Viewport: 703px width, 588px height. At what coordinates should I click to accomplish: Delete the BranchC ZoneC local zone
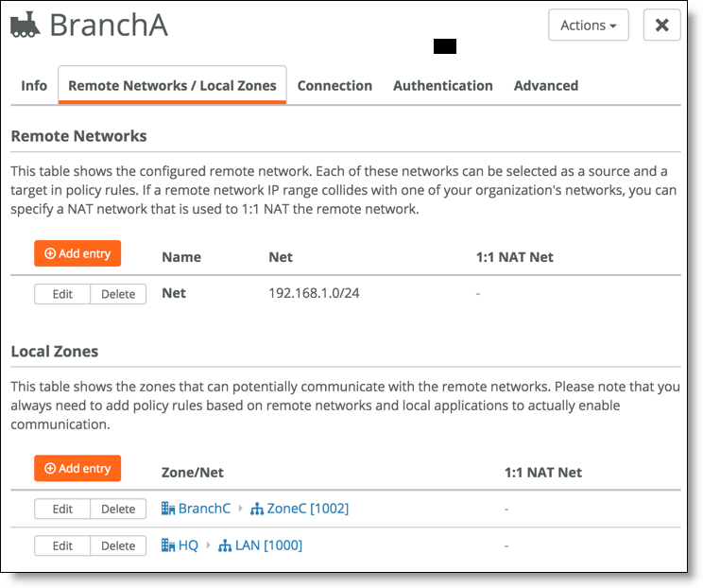[118, 509]
